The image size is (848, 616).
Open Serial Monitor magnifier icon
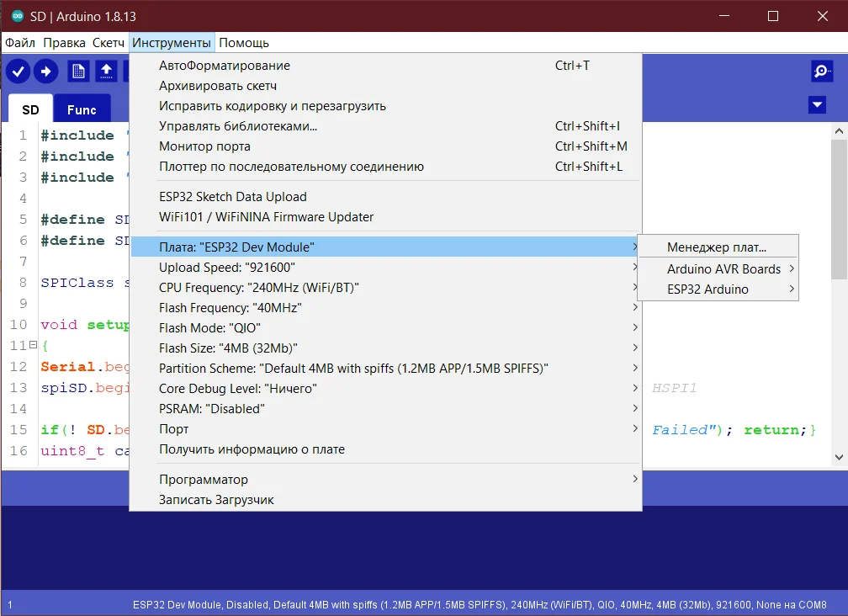[821, 72]
